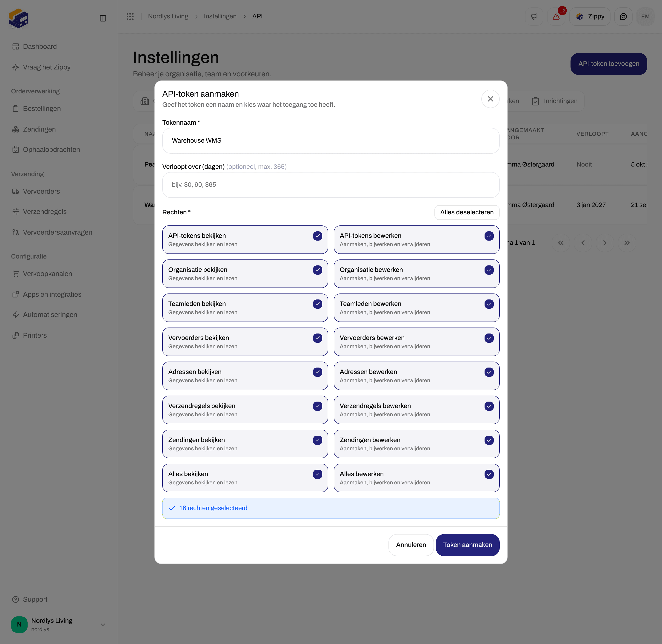Open the chat support icon
This screenshot has width=662, height=644.
pos(623,17)
